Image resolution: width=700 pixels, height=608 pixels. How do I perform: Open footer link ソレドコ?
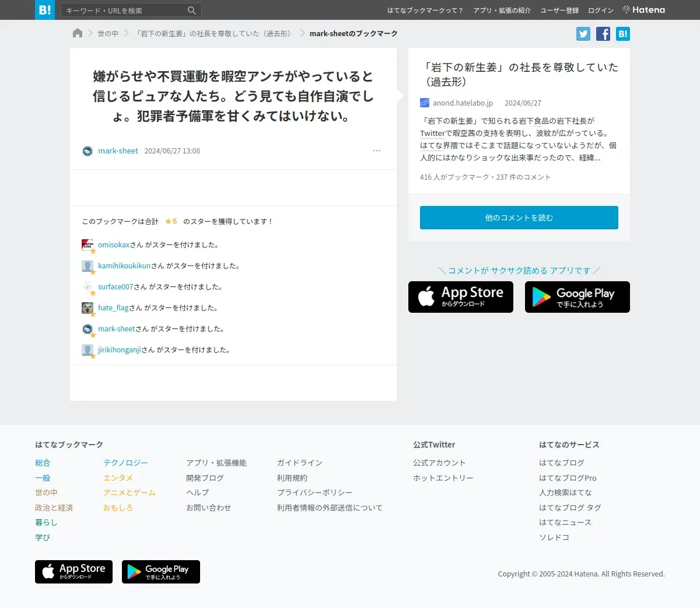[x=554, y=537]
